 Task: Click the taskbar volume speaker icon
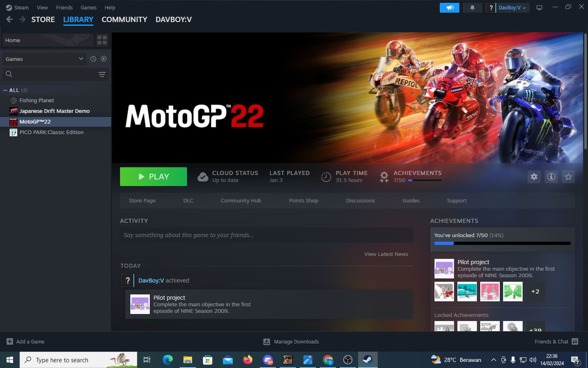[533, 360]
